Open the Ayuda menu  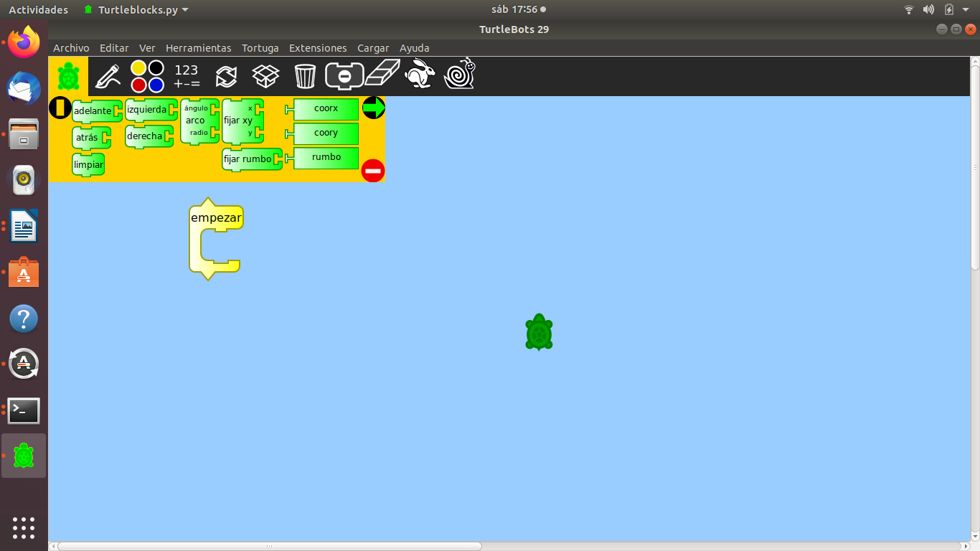click(415, 48)
